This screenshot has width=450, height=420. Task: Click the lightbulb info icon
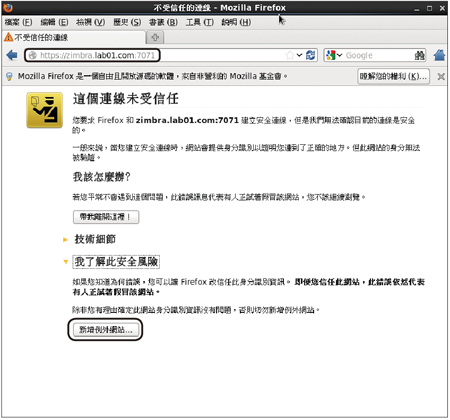coord(9,77)
